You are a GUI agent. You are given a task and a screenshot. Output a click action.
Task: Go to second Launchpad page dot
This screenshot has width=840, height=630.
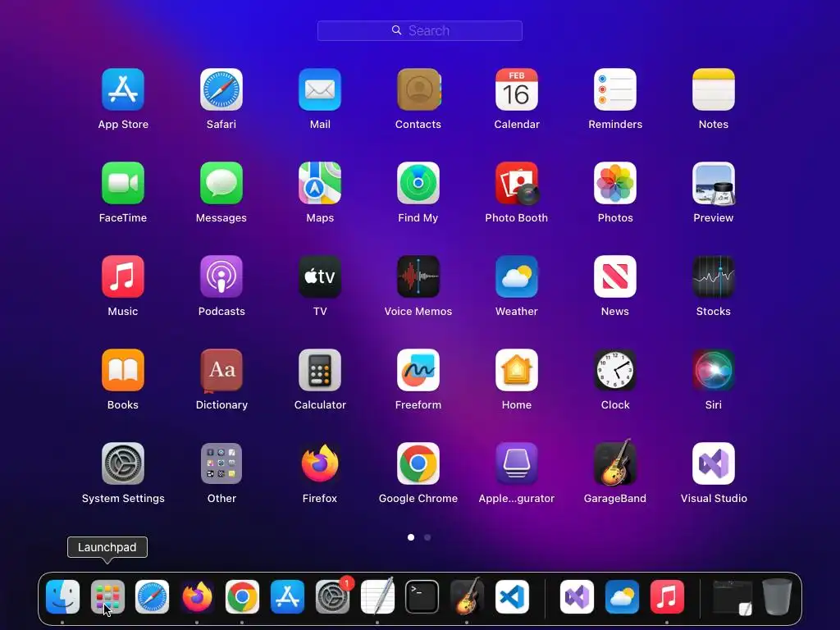(x=427, y=537)
